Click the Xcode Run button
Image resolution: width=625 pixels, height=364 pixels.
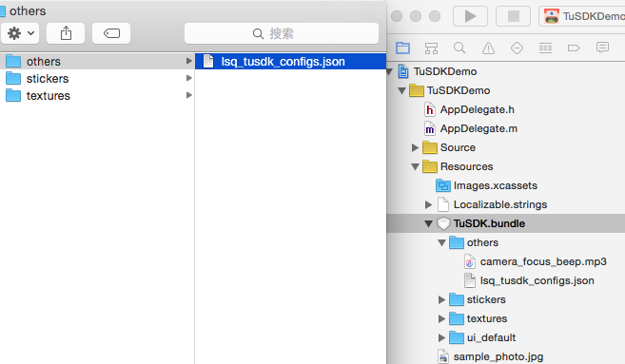(x=470, y=16)
